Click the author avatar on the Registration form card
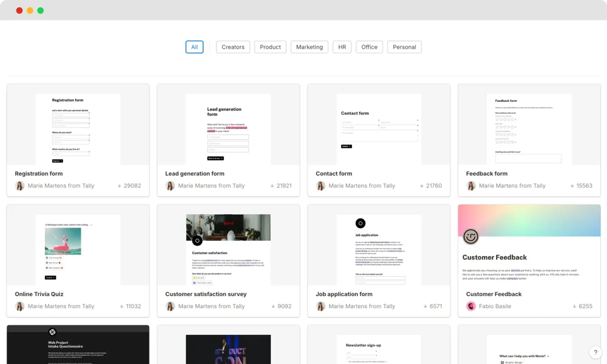The width and height of the screenshot is (607, 364). pos(19,186)
